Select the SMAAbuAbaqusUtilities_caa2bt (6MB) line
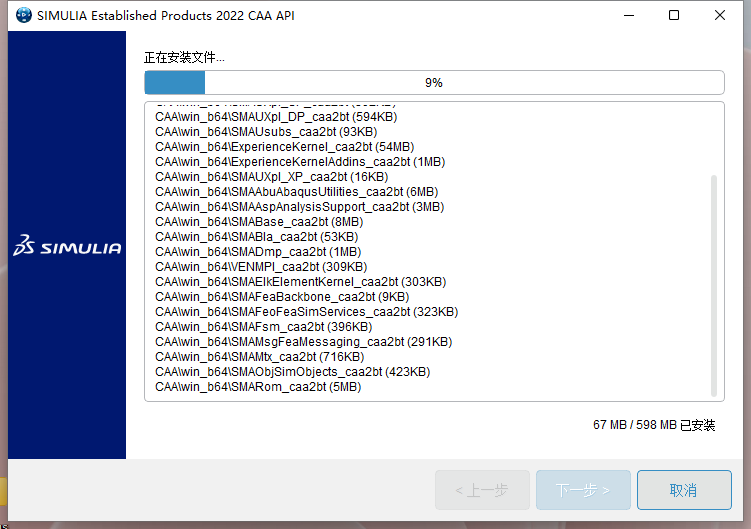The height and width of the screenshot is (529, 751). tap(296, 192)
